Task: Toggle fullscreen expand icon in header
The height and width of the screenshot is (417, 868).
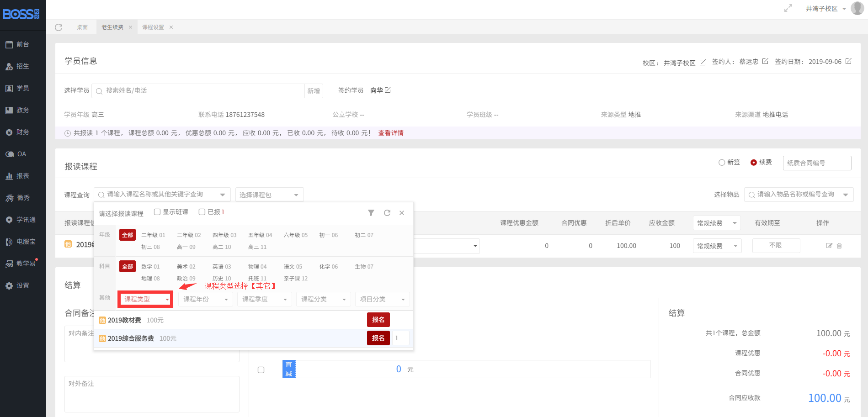Action: point(788,8)
